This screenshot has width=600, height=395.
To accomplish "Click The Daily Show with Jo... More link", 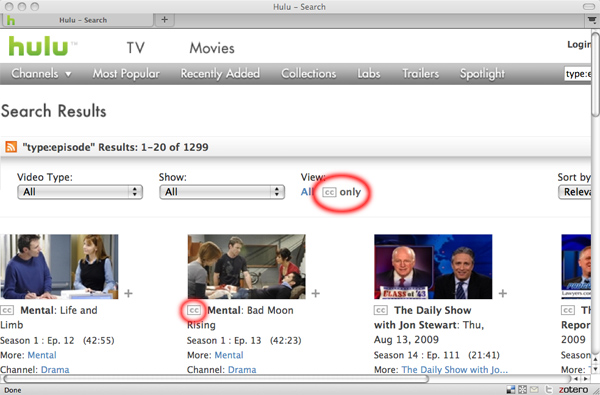I will 455,370.
